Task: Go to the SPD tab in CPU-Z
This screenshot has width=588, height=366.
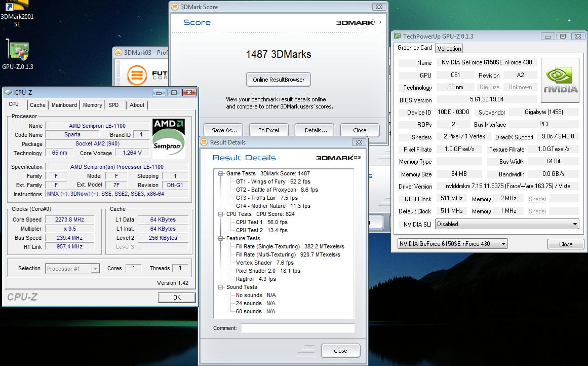Action: tap(113, 105)
